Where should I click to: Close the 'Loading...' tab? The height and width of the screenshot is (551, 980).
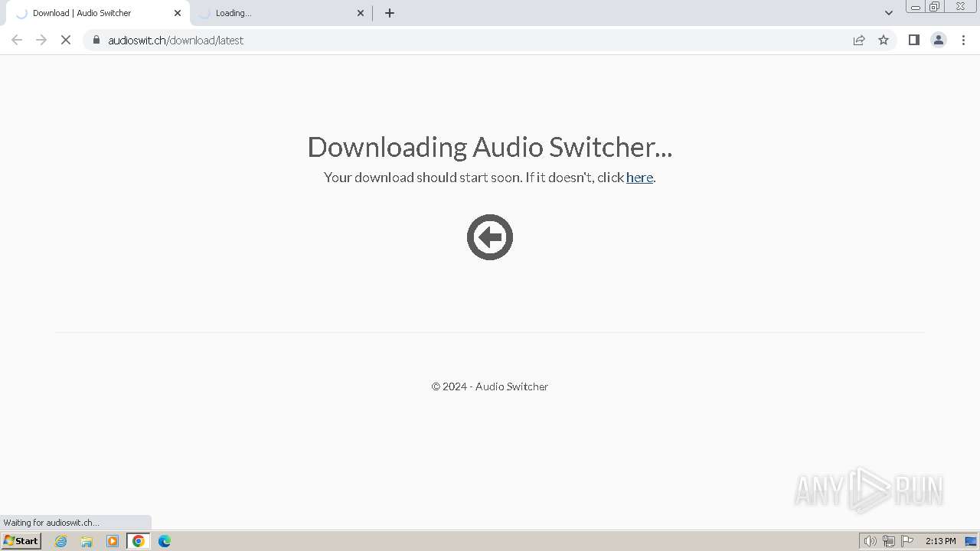click(x=361, y=13)
